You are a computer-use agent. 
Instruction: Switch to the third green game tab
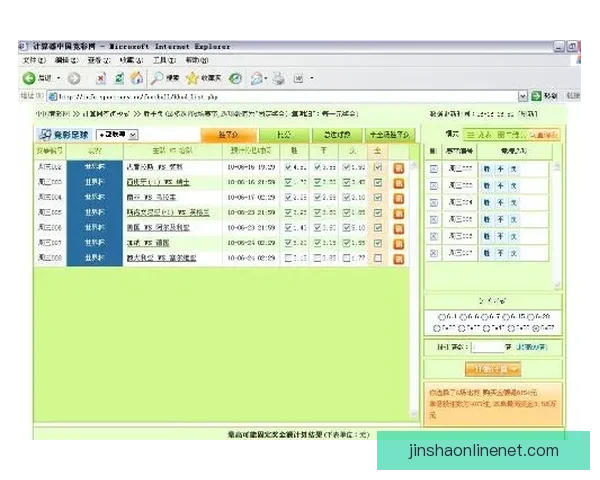tap(337, 135)
